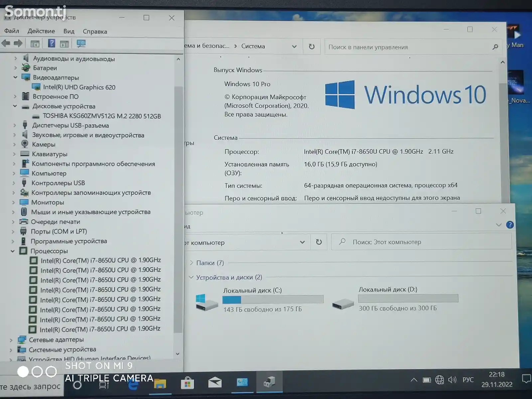Click the properties panel toolbar icon
Image resolution: width=532 pixels, height=399 pixels.
[65, 44]
